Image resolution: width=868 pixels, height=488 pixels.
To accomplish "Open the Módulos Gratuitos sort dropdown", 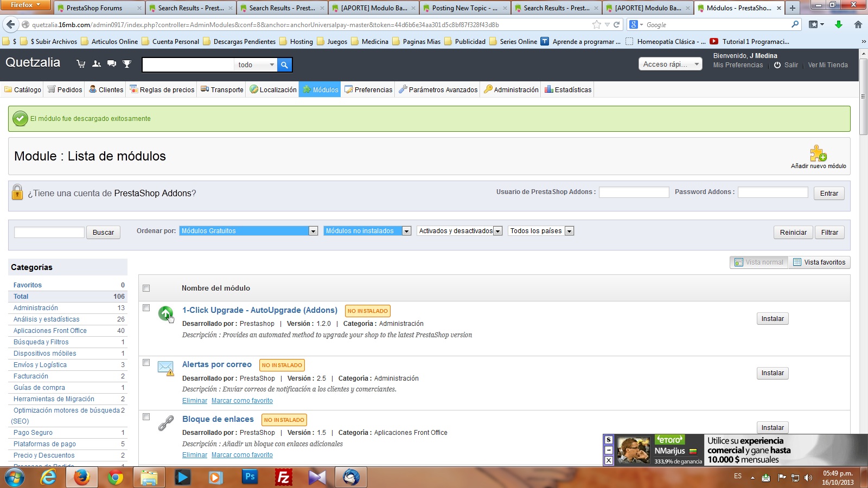I will [x=248, y=231].
